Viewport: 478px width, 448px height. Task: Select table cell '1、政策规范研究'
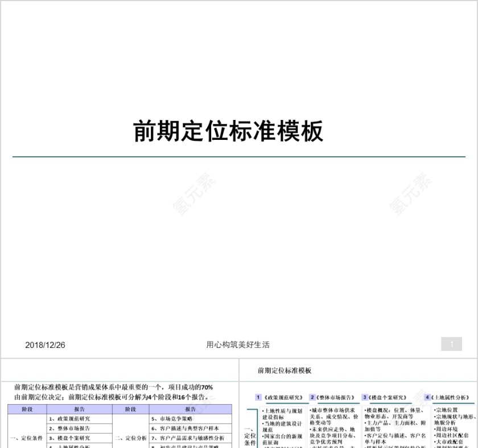(79, 419)
